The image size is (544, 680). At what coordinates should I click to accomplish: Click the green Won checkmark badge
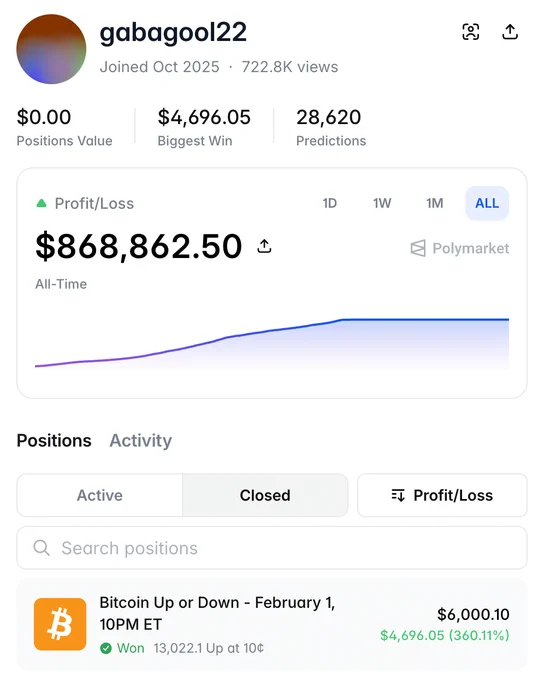tap(106, 648)
